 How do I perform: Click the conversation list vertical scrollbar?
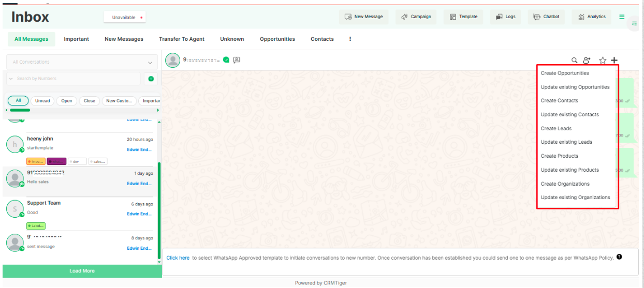[x=159, y=211]
